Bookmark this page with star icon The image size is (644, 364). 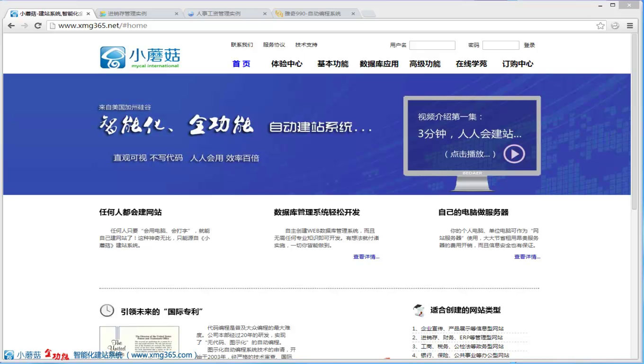tap(600, 26)
